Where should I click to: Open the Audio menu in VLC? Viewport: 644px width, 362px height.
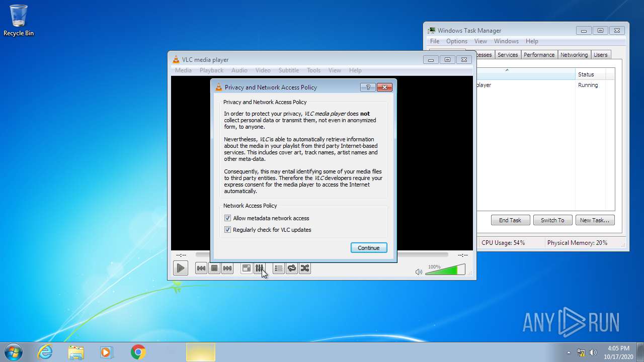tap(239, 70)
